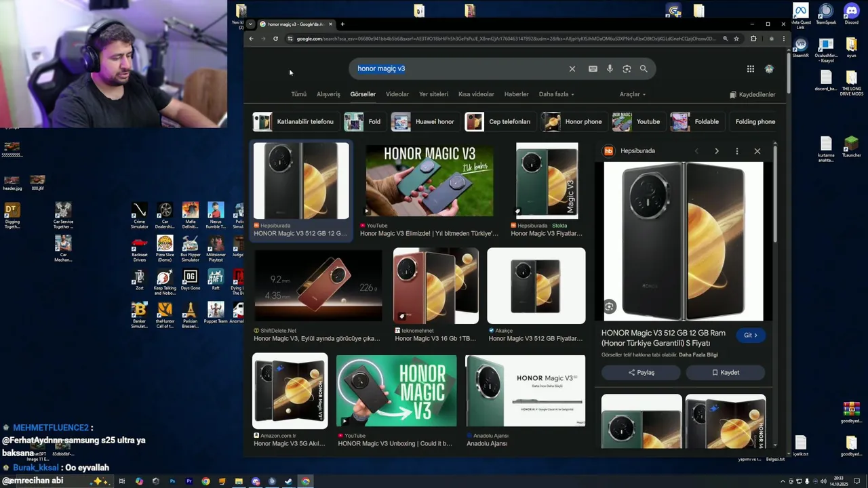Open the YouTube Honor Magic V3 Elimizde thumbnail
Viewport: 868px width, 488px height.
(x=429, y=180)
